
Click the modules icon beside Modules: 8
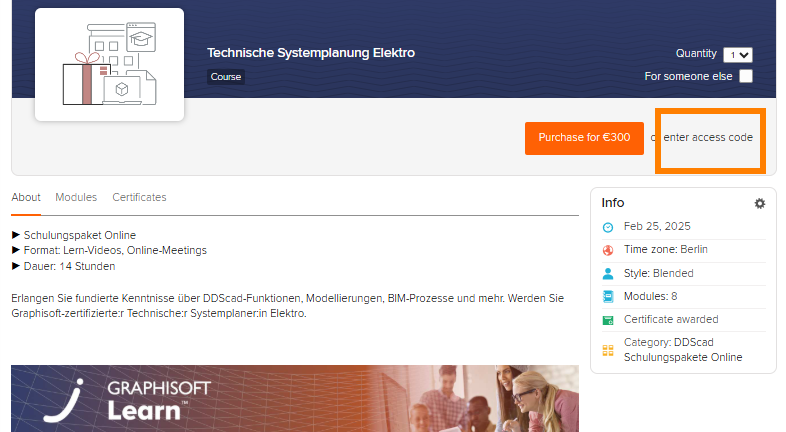(x=608, y=297)
